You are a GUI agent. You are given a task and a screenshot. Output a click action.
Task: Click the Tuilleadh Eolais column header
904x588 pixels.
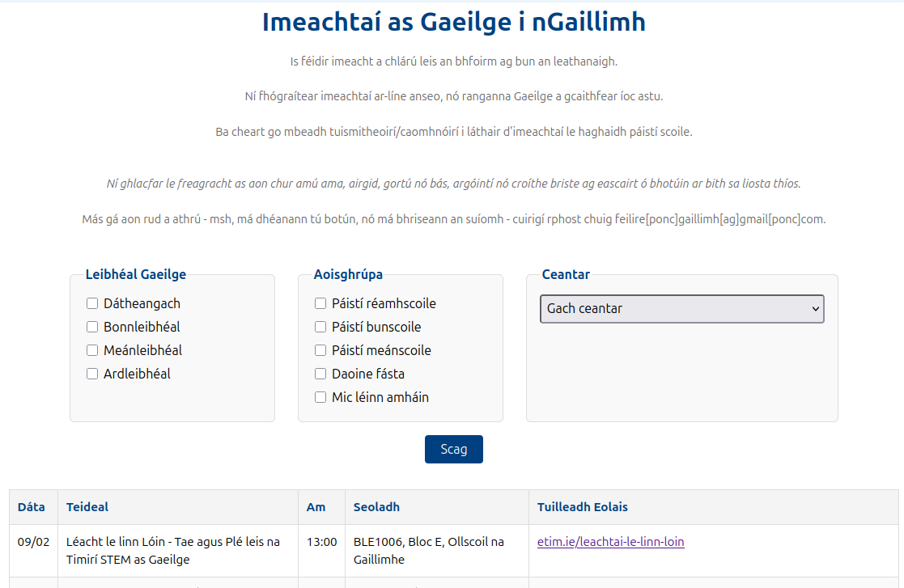tap(582, 507)
